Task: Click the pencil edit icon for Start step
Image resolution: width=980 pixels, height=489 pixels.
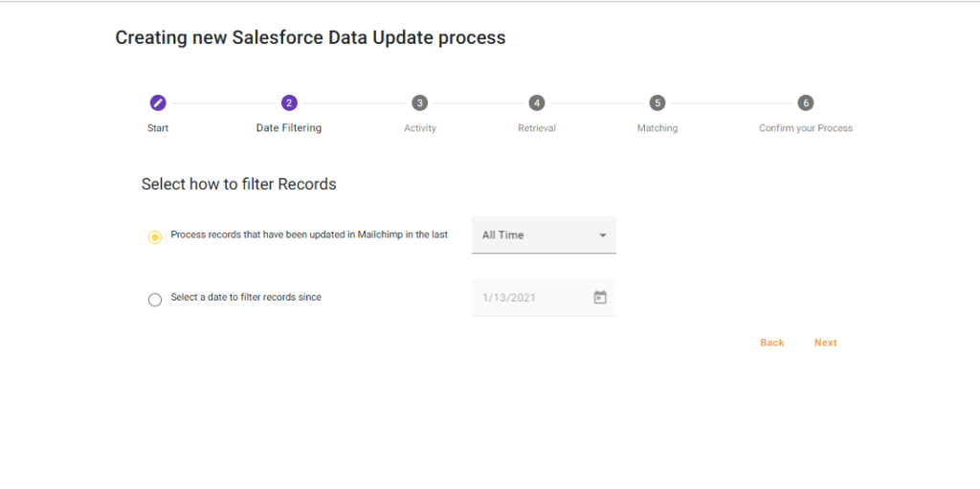Action: pyautogui.click(x=158, y=103)
